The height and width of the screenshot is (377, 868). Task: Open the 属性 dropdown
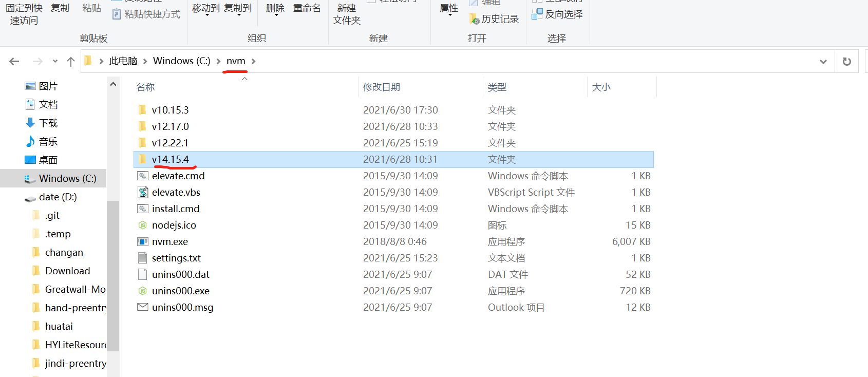coord(449,10)
